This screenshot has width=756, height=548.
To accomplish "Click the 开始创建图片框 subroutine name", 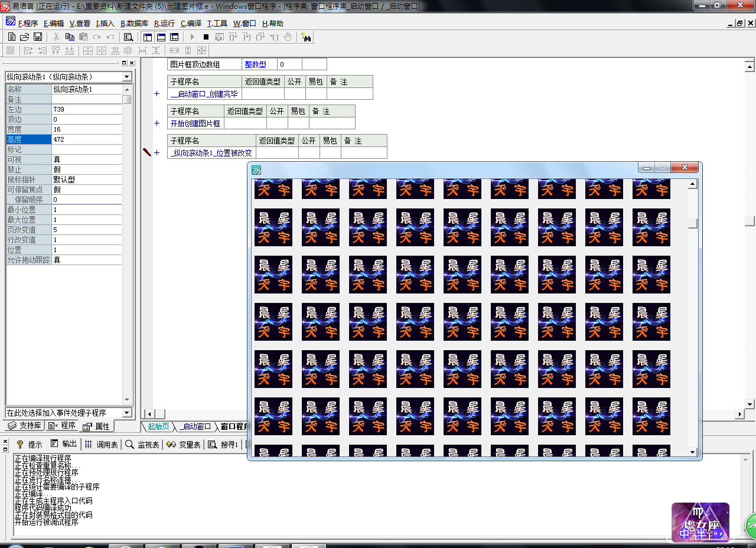I will (x=195, y=123).
